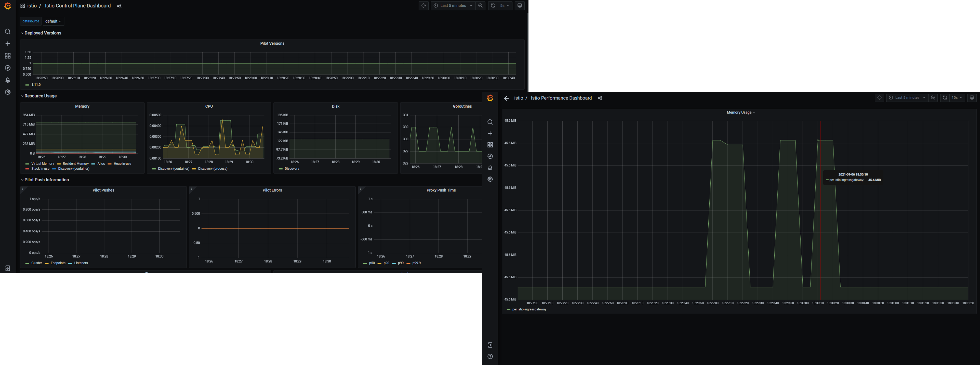Open Performance Dashboard settings gear
The image size is (980, 365).
click(879, 98)
